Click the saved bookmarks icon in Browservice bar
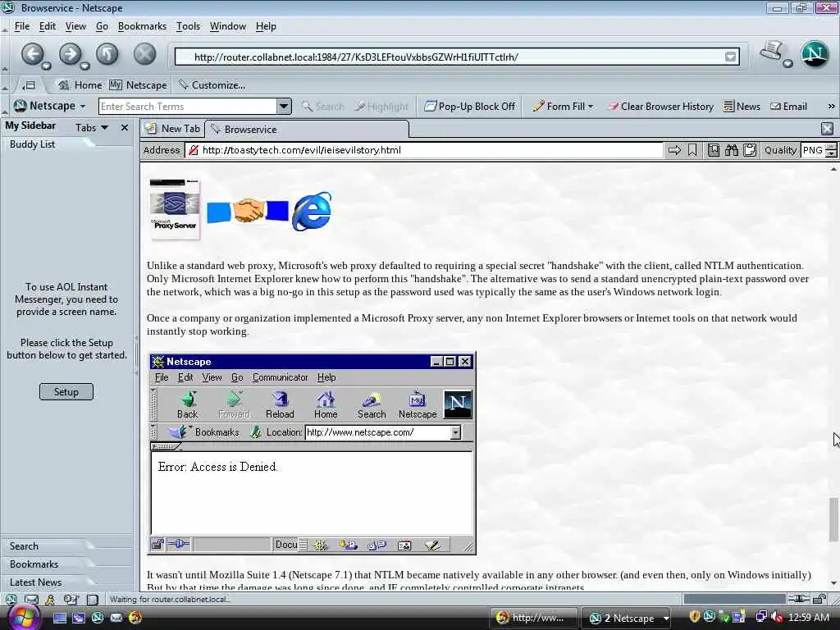840x630 pixels. tap(714, 151)
